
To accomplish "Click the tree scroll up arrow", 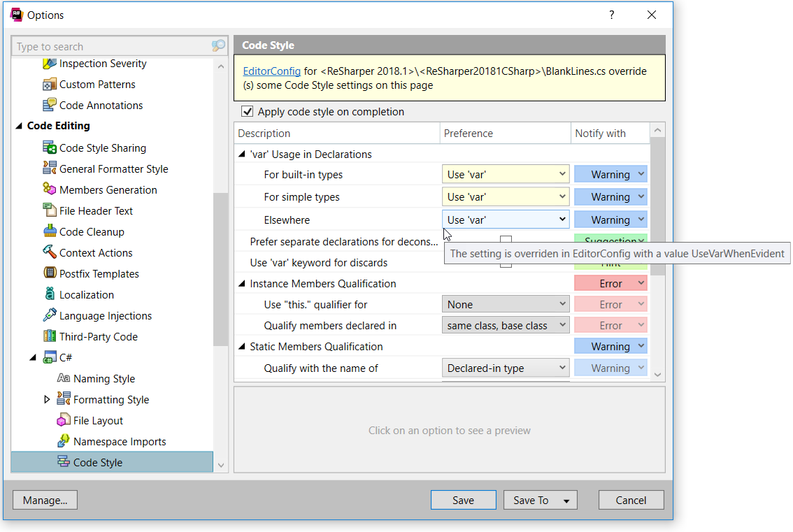I will click(220, 66).
